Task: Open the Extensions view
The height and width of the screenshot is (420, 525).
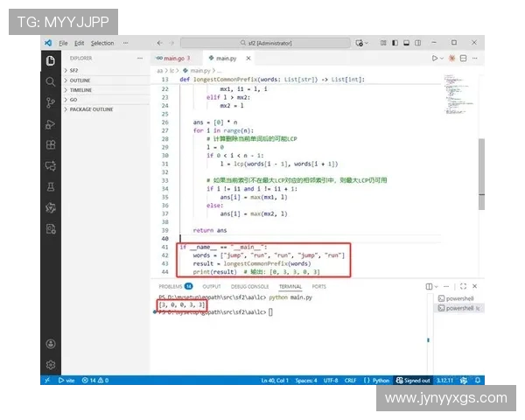Action: click(x=51, y=144)
